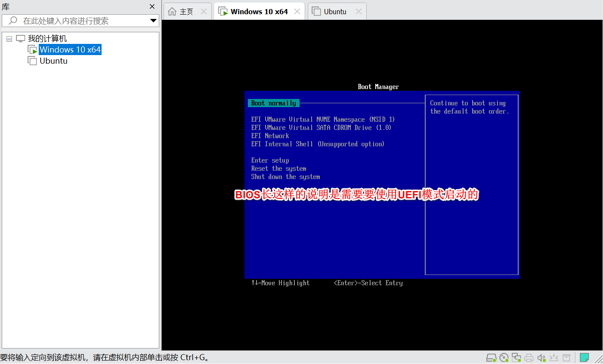Click the archive box device icon
The width and height of the screenshot is (603, 364).
[x=566, y=358]
